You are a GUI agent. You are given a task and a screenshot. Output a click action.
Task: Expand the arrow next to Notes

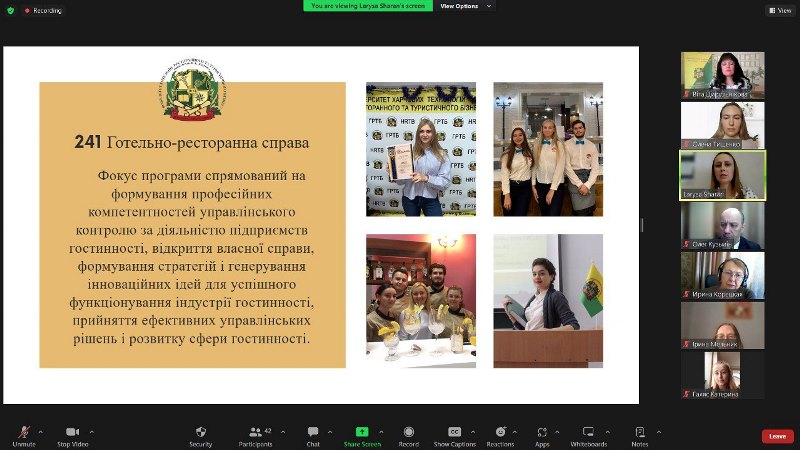(659, 432)
